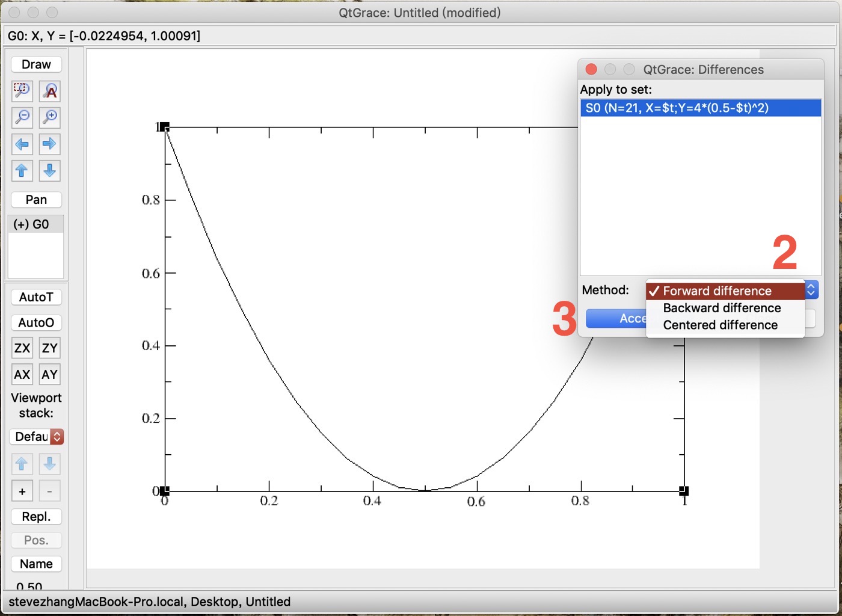Click the AY autoscale button
Screen dimensions: 842x616
tap(50, 375)
